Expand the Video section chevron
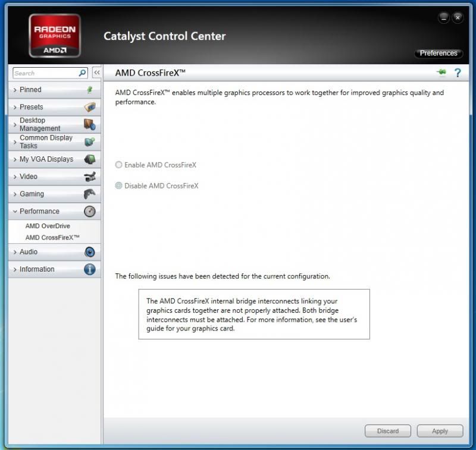476x450 pixels. (x=15, y=177)
